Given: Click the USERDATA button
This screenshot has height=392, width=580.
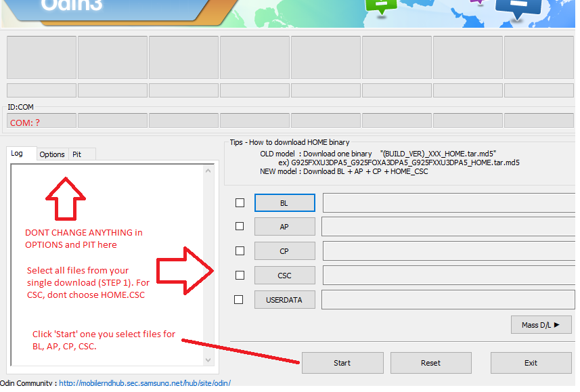Looking at the screenshot, I should point(284,300).
